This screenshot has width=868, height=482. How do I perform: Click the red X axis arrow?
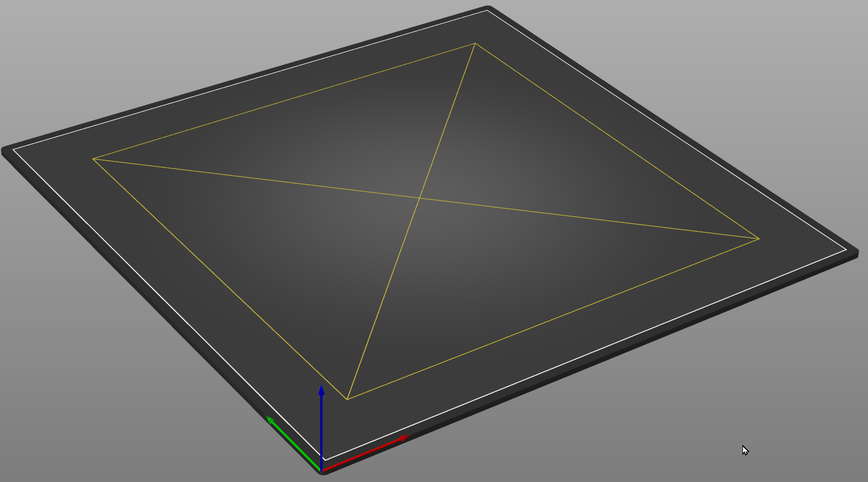pyautogui.click(x=365, y=453)
